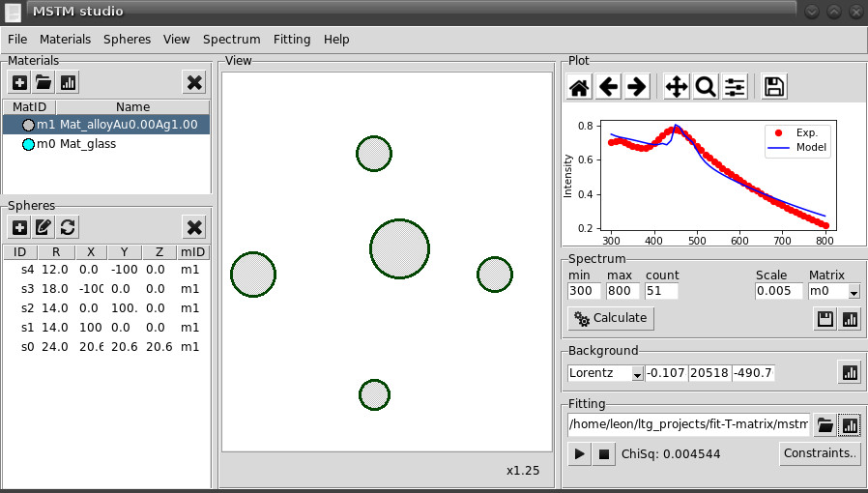
Task: Start fitting with the play button
Action: click(x=580, y=453)
